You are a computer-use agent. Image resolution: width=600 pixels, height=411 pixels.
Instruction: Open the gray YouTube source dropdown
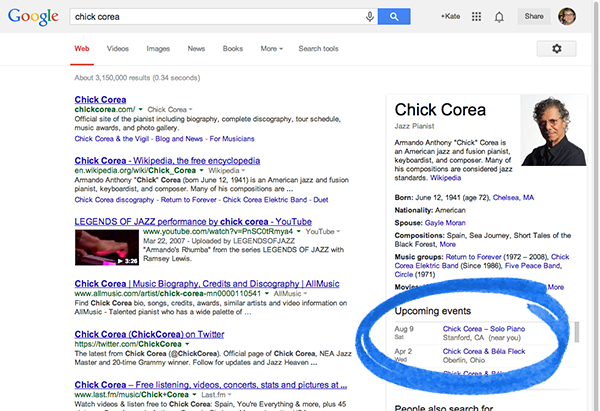tap(323, 232)
